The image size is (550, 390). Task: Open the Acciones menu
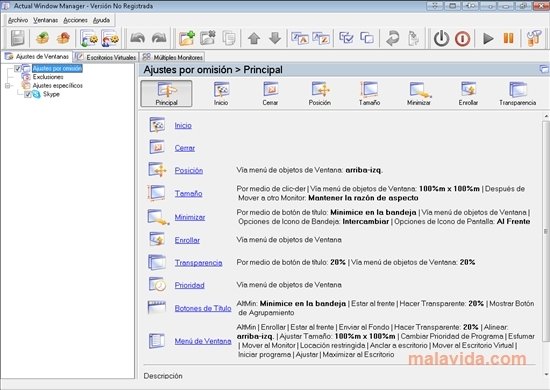75,20
